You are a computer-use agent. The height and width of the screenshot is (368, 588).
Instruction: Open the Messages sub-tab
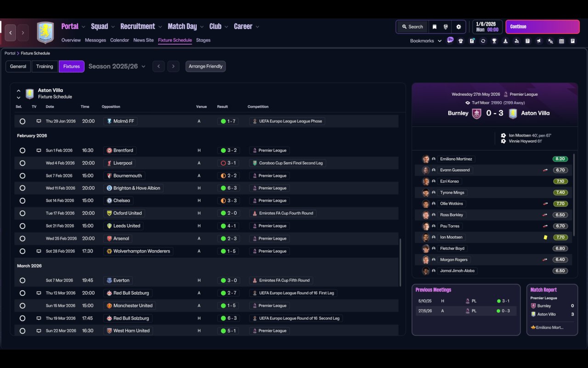(96, 40)
